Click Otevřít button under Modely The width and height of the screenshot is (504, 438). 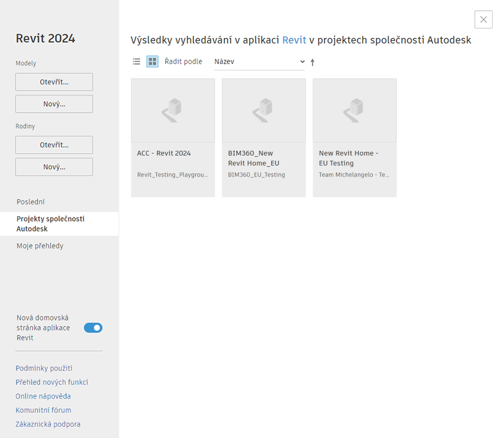[54, 82]
